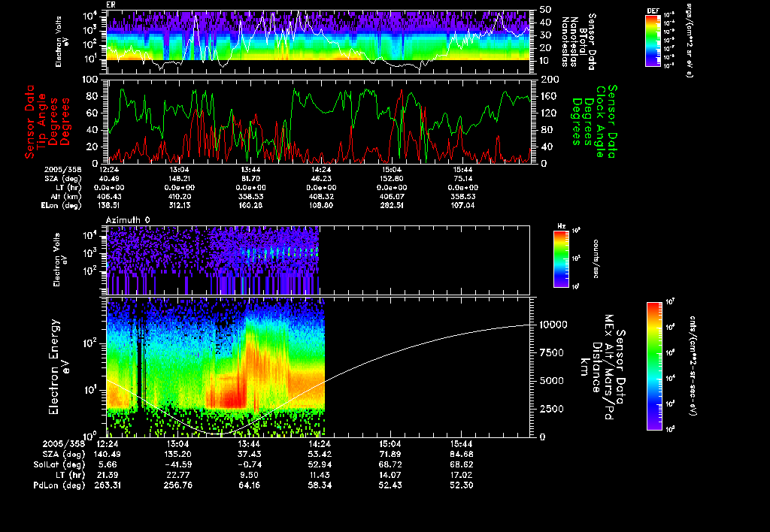The width and height of the screenshot is (770, 532).
Task: Click the PdLon value 64.16
Action: click(250, 485)
